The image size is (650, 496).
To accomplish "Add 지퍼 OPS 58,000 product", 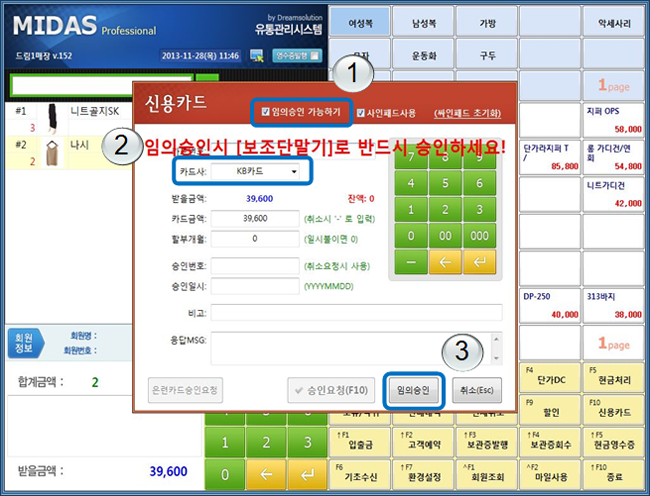I will (614, 120).
